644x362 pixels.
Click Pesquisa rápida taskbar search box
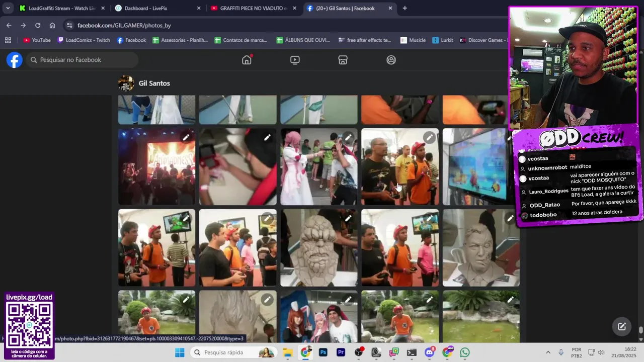point(234,352)
